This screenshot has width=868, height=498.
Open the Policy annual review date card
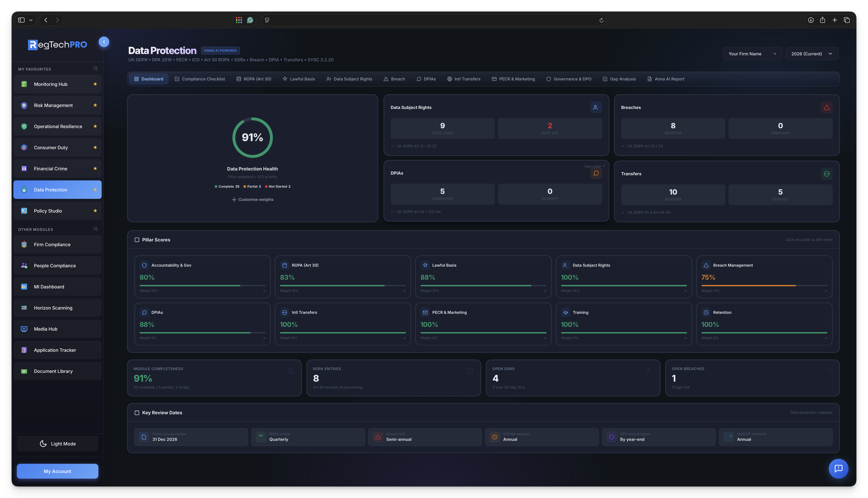point(191,437)
